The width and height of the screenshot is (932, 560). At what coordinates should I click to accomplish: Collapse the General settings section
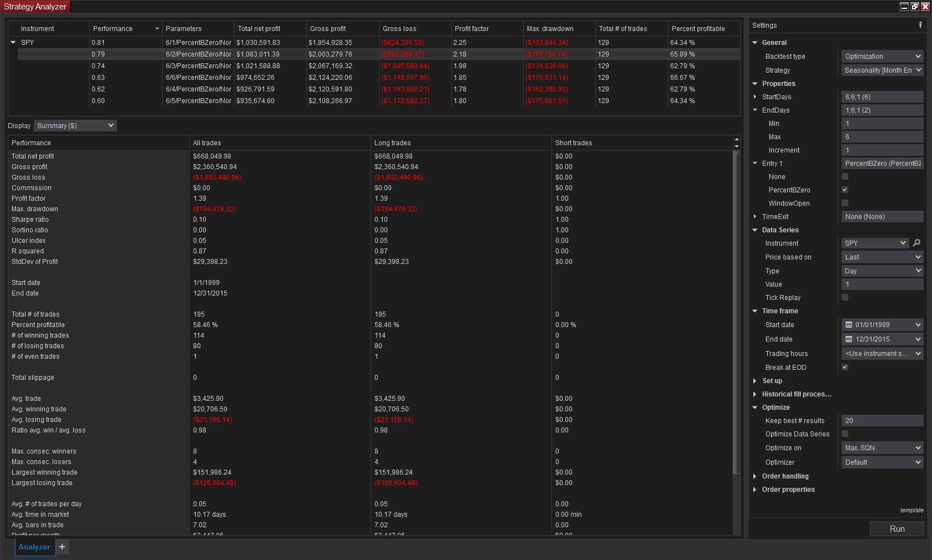click(x=755, y=43)
